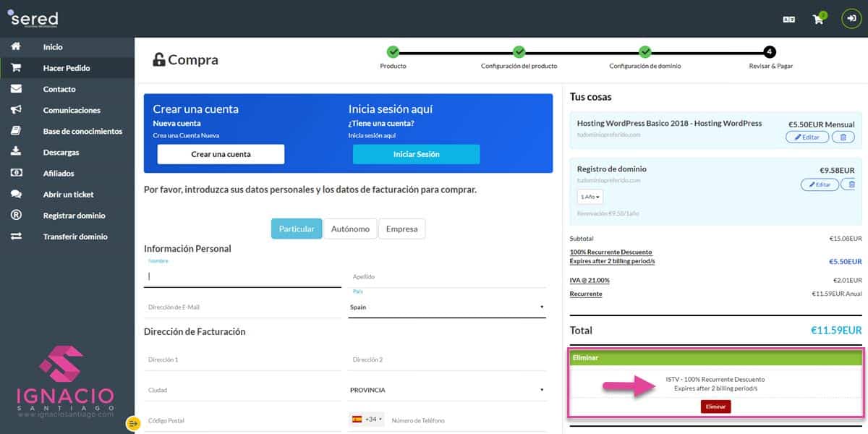Focus the Dirección 1 field
The height and width of the screenshot is (434, 868).
(x=242, y=359)
